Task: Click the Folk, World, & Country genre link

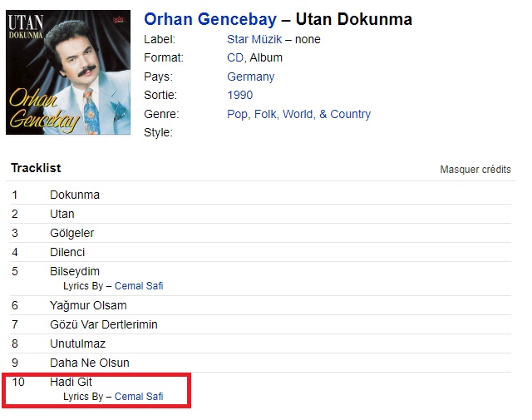Action: (313, 114)
